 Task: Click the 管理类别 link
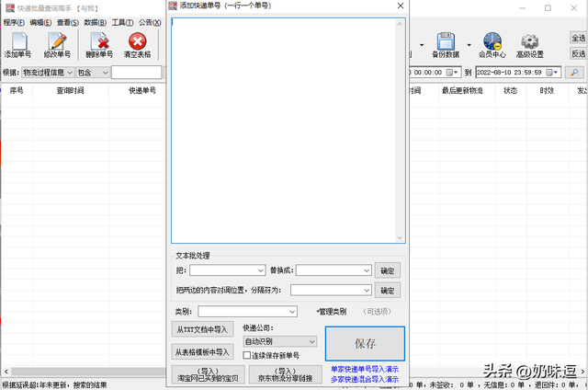(332, 312)
